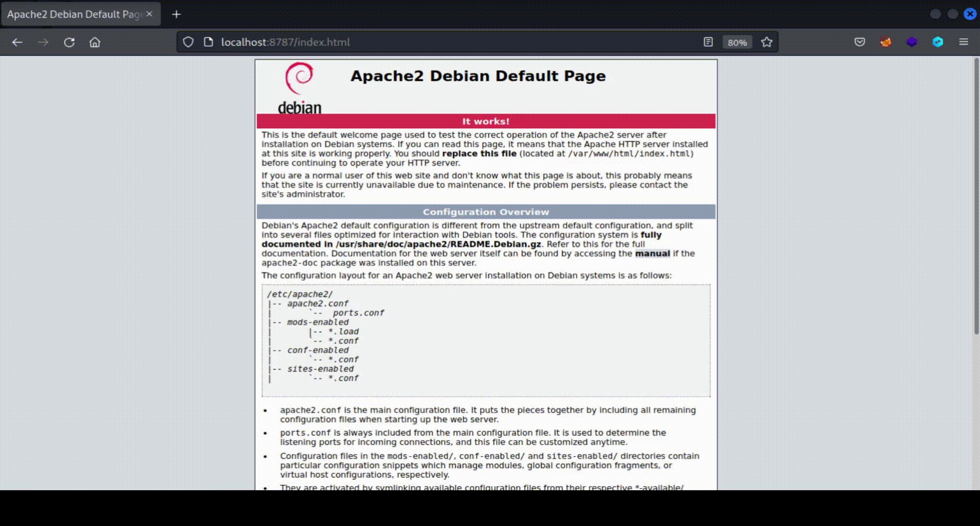Click 'conf-enabled' in the config tree
980x526 pixels.
[x=317, y=350]
